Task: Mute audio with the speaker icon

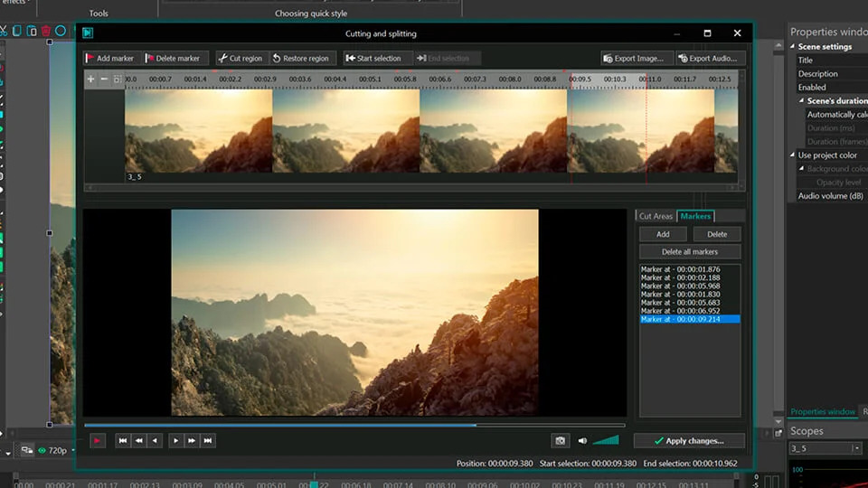Action: tap(582, 441)
